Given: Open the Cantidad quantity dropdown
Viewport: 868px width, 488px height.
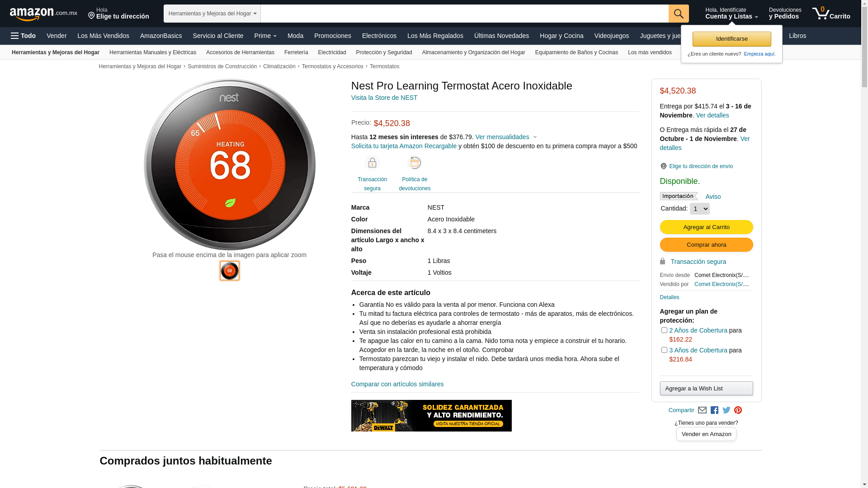Looking at the screenshot, I should 699,209.
